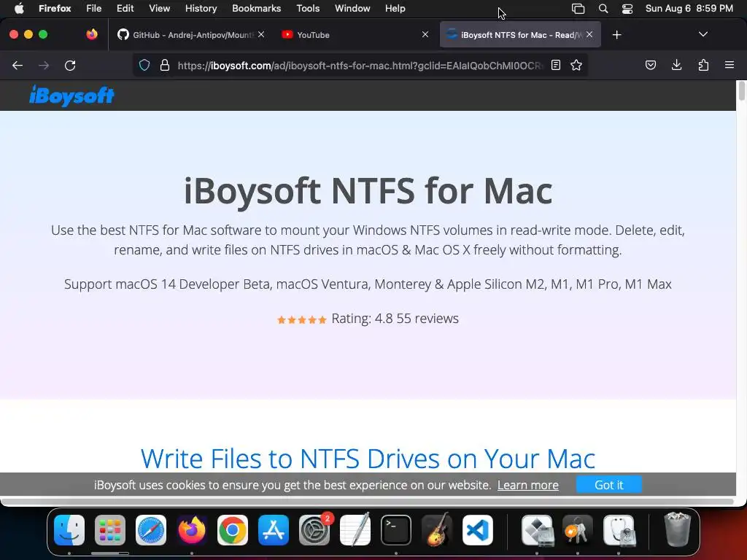Open Control Center in menu bar
This screenshot has height=560, width=747.
coord(627,9)
